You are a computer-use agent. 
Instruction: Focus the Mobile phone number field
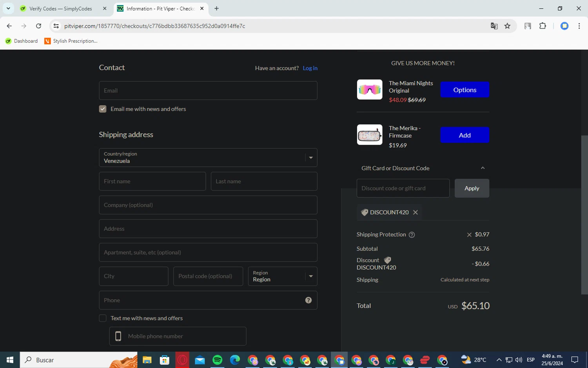[x=178, y=336]
